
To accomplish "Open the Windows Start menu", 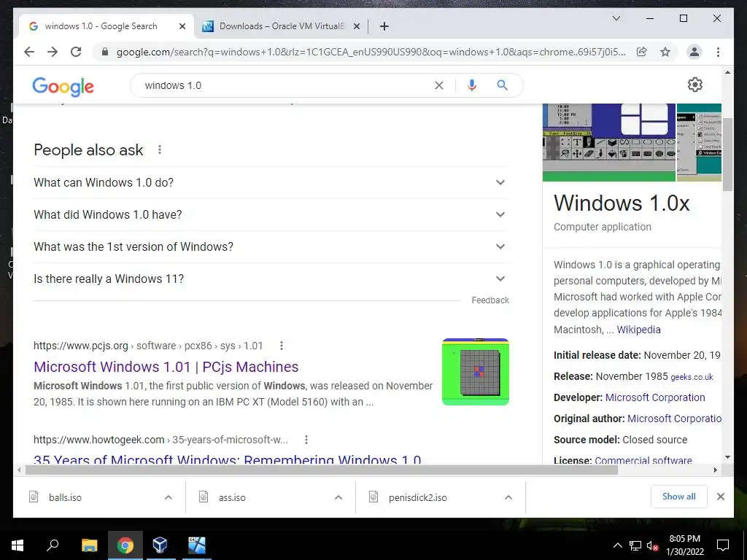I will pos(18,545).
